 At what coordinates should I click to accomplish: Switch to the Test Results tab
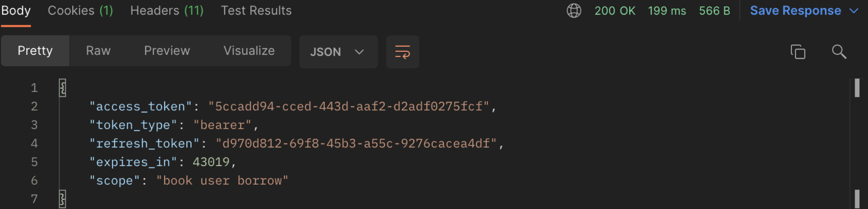click(x=256, y=11)
